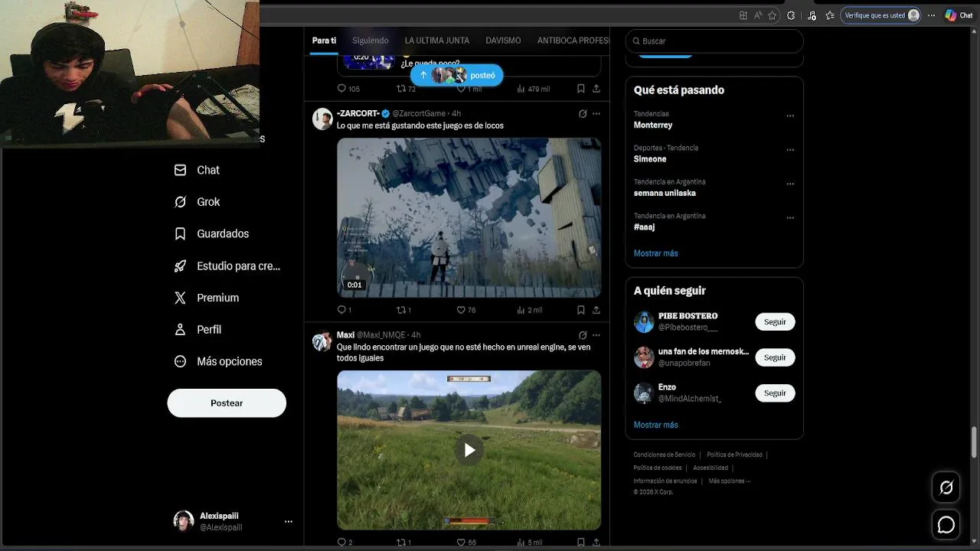
Task: Click page vertical scrollbar thumb
Action: tap(974, 441)
